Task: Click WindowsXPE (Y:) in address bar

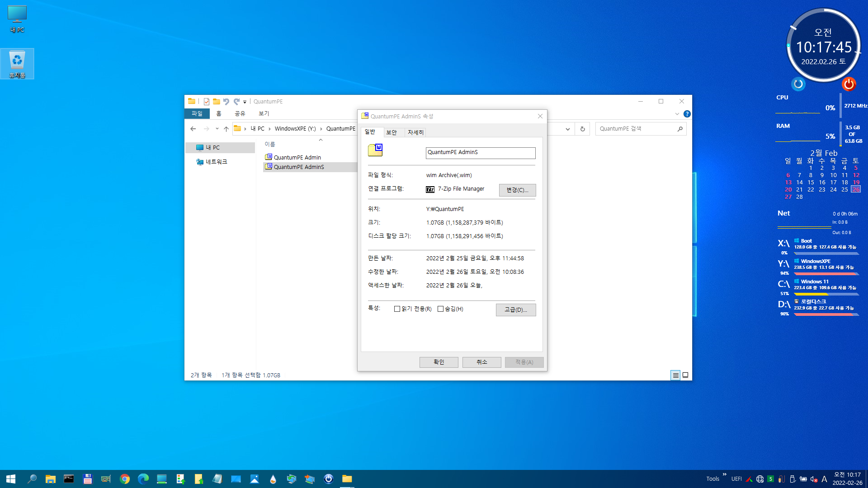Action: pyautogui.click(x=295, y=129)
